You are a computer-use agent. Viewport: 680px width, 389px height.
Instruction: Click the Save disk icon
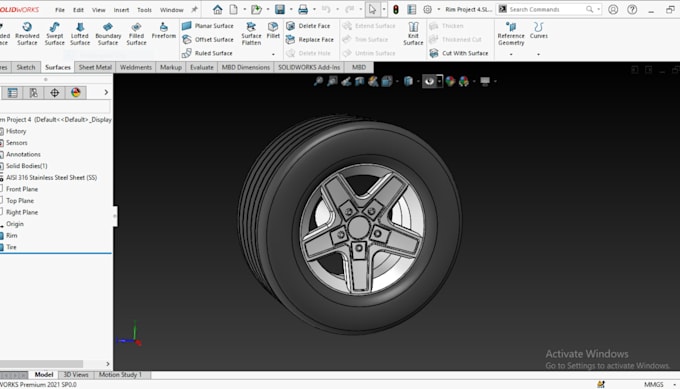pos(280,9)
